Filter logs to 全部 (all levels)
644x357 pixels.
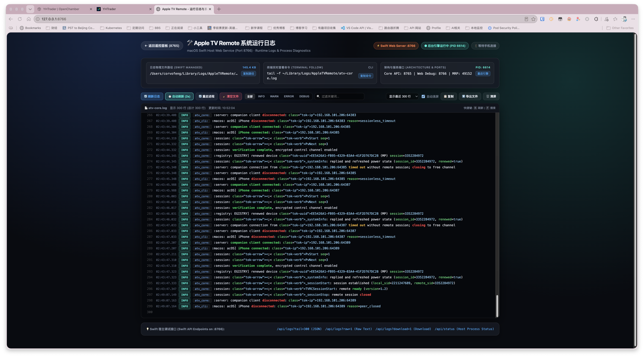point(250,96)
